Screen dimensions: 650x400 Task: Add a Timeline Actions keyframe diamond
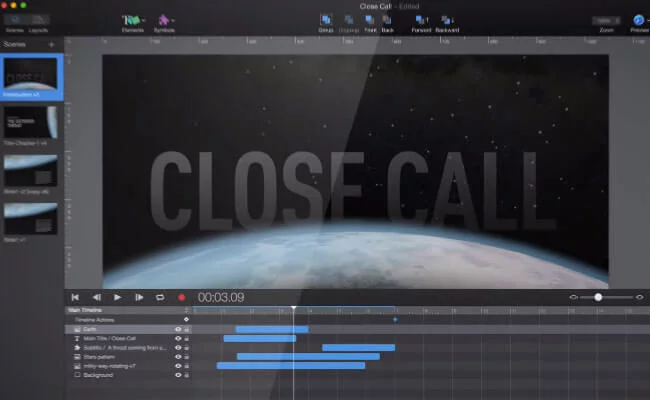pyautogui.click(x=186, y=320)
